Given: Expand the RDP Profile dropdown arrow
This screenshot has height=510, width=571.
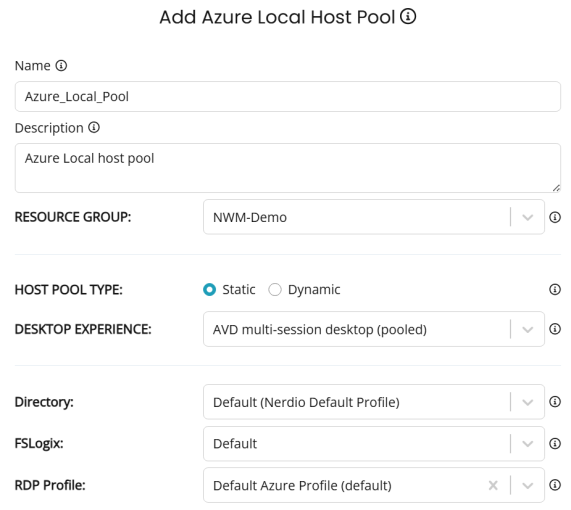Looking at the screenshot, I should (527, 486).
